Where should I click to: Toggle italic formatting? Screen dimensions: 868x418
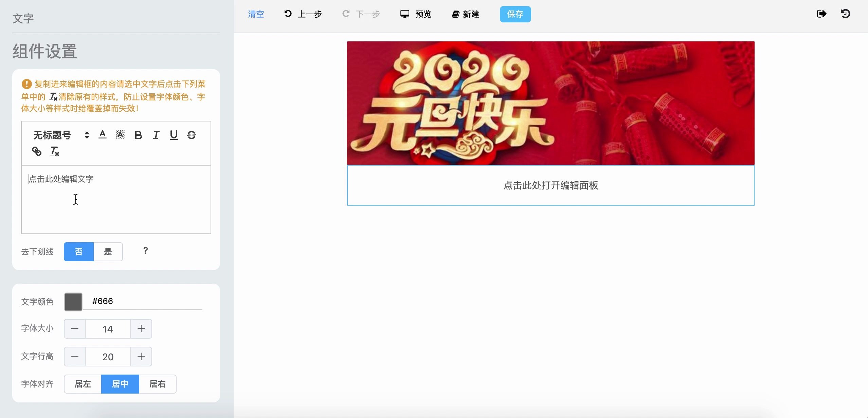click(156, 135)
